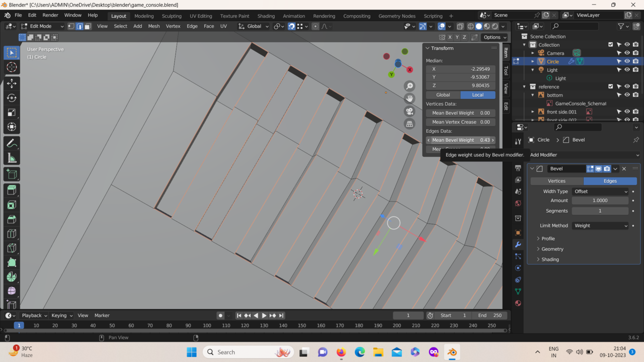Enable vertex select mode
This screenshot has height=362, width=644.
tap(71, 26)
